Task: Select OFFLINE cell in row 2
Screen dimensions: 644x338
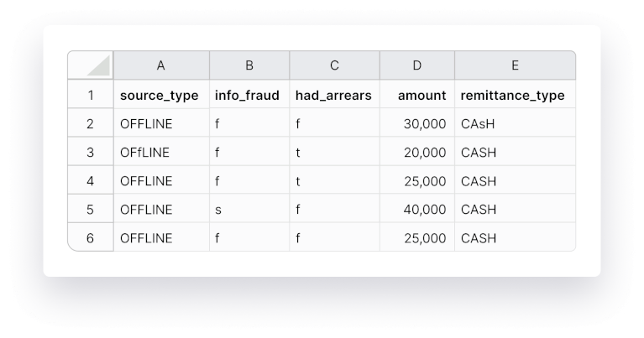Action: [161, 122]
